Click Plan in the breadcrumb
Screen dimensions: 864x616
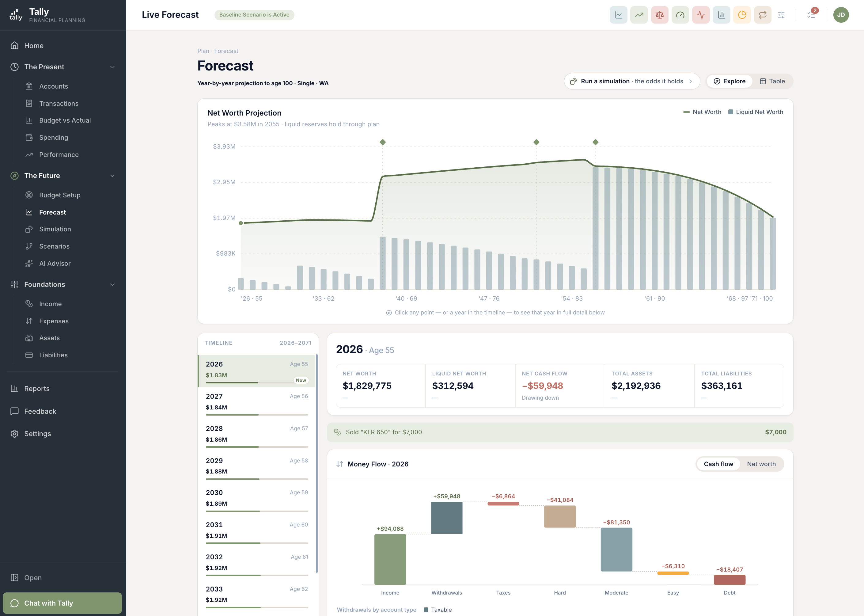point(203,51)
